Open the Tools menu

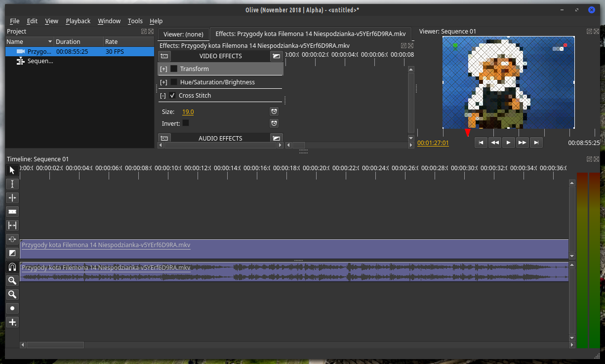point(135,21)
